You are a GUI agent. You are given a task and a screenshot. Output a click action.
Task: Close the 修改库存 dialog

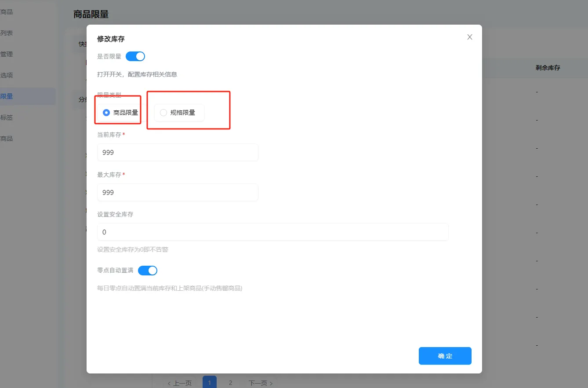[x=469, y=37]
